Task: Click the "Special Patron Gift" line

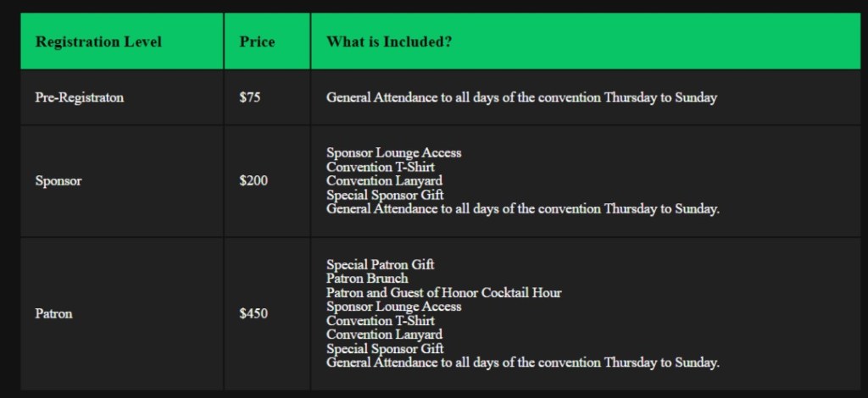Action: [381, 265]
